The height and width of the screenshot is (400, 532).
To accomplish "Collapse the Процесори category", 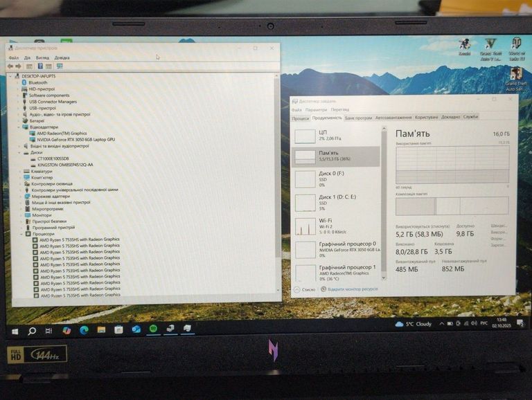I will tap(21, 234).
